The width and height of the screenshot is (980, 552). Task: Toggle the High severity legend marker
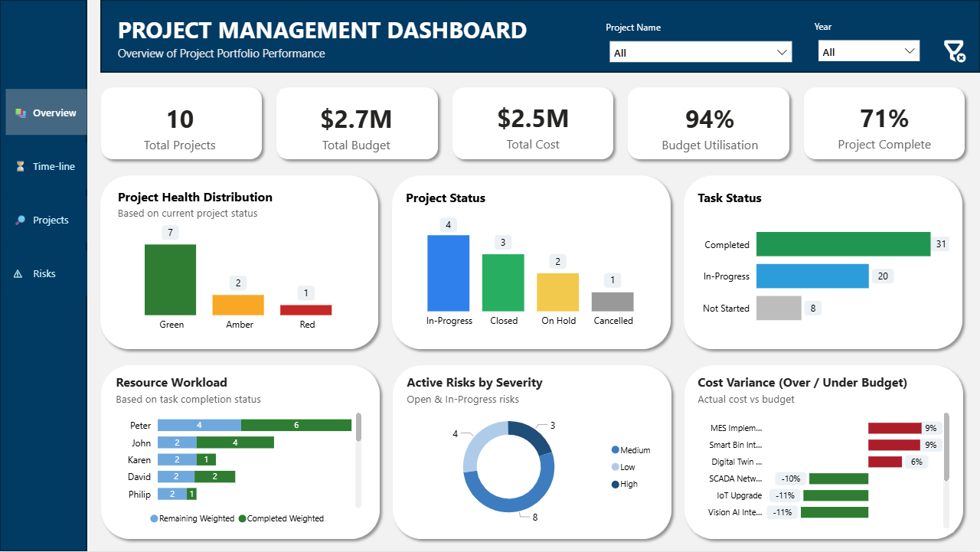click(x=616, y=484)
